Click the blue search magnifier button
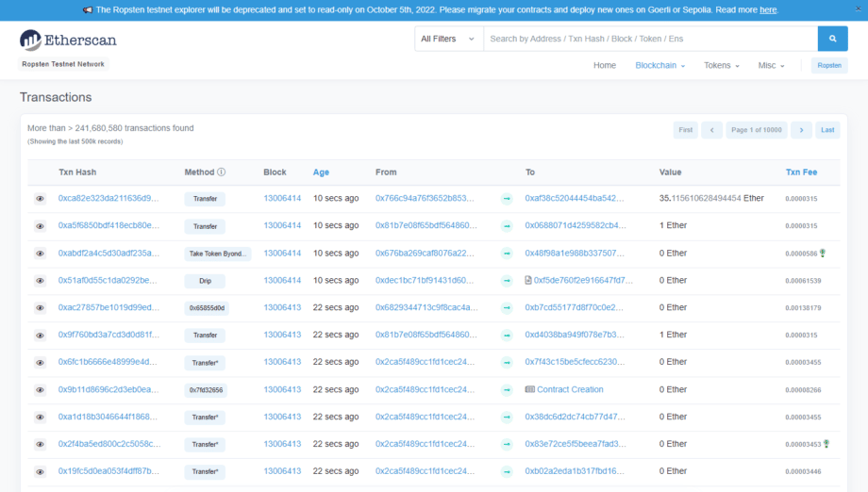The width and height of the screenshot is (868, 492). [x=832, y=39]
